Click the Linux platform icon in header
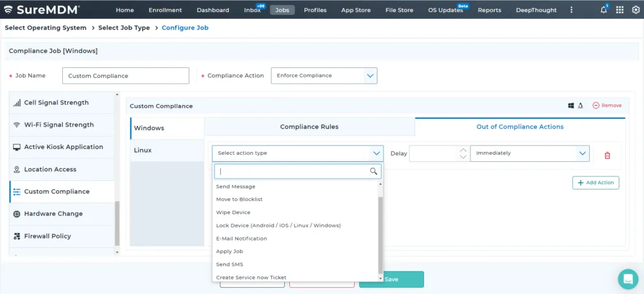This screenshot has height=294, width=644. pyautogui.click(x=580, y=106)
